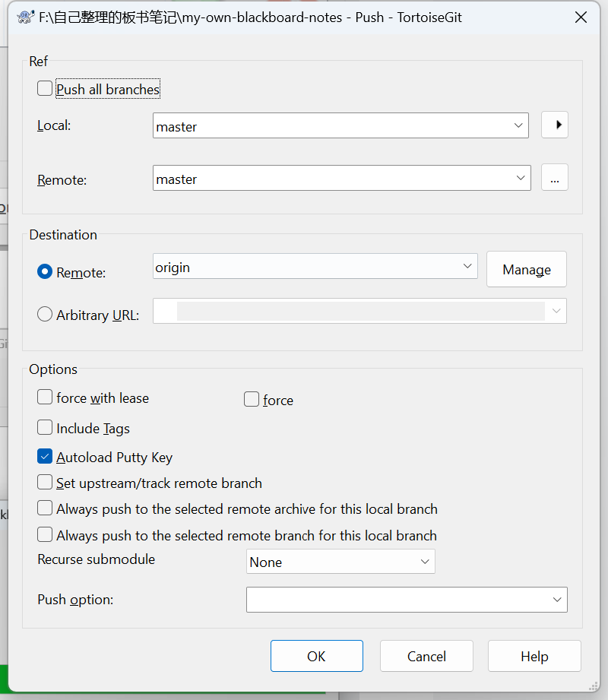Screen dimensions: 608x700
Task: Tick the force checkbox
Action: 252,399
